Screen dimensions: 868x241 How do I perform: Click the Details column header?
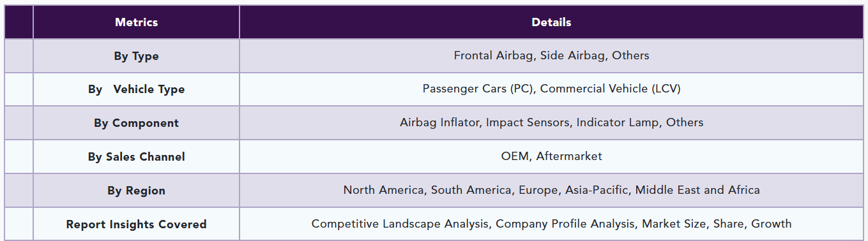(x=551, y=22)
